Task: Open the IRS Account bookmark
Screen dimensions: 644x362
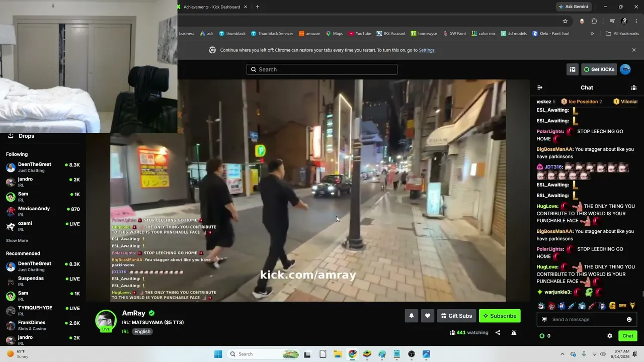Action: pos(390,34)
